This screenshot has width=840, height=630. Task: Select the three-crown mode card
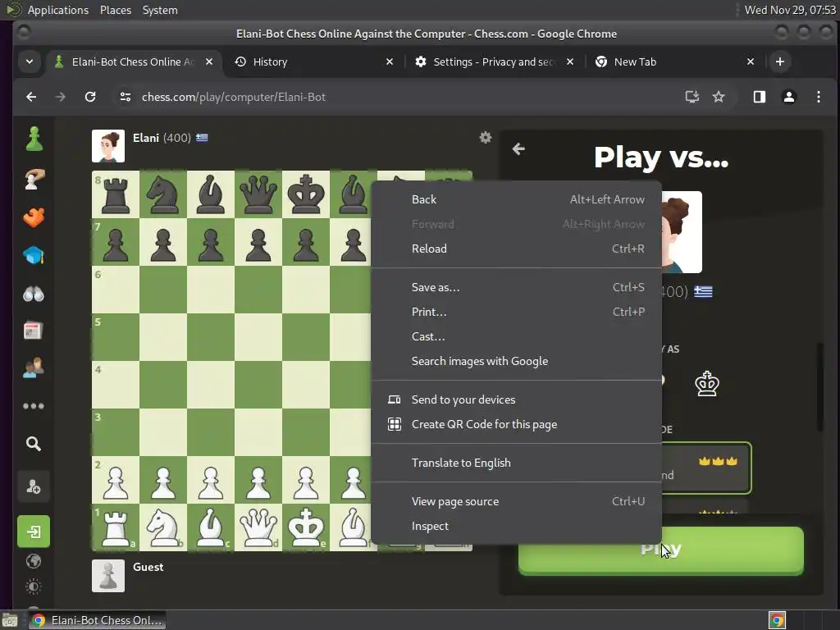pyautogui.click(x=706, y=468)
